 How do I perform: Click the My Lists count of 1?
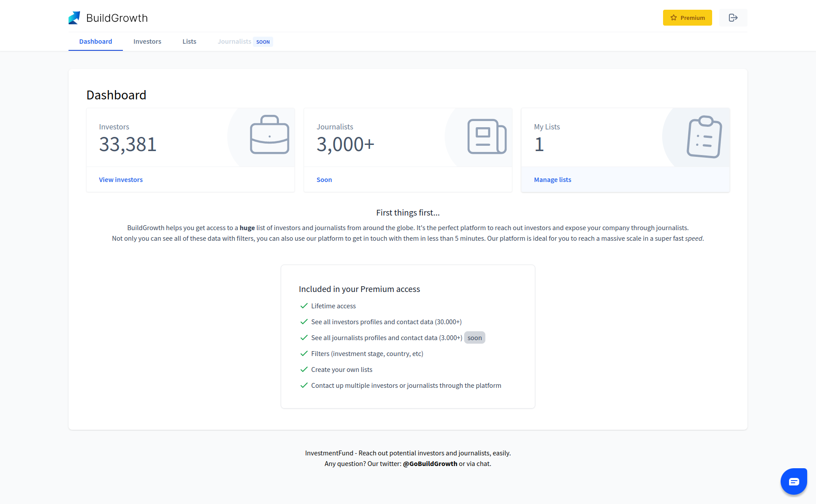[x=539, y=144]
